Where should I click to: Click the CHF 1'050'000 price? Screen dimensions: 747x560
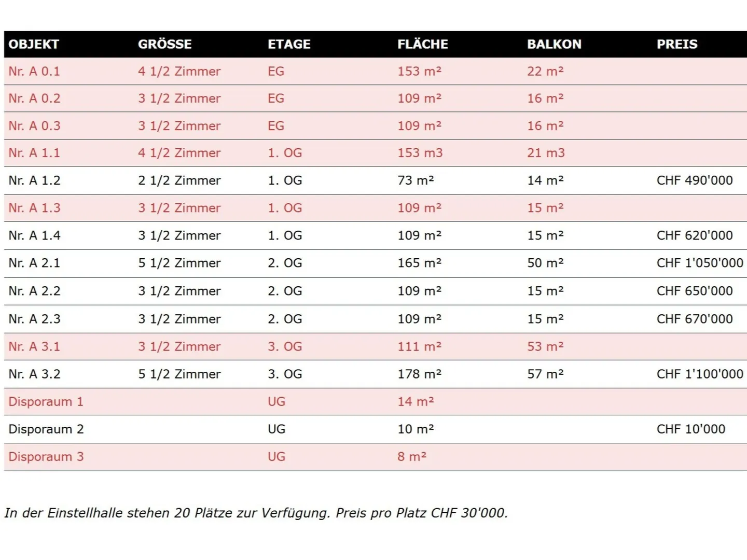700,263
